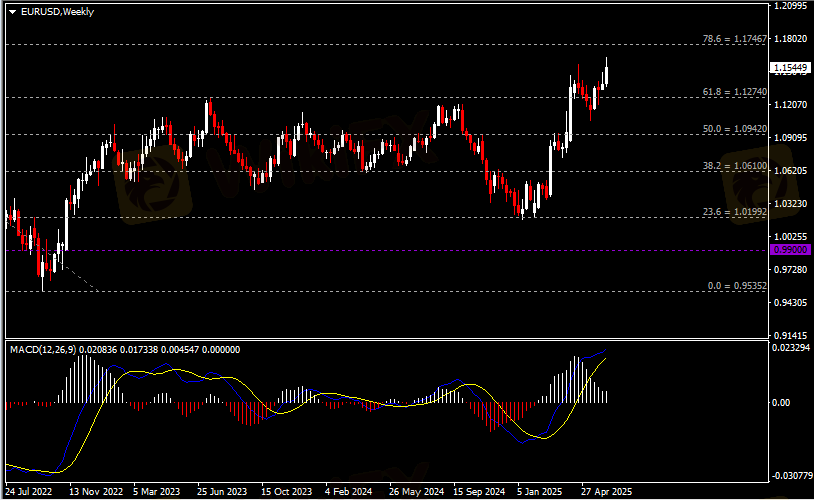The height and width of the screenshot is (500, 814).
Task: Select the 38.2 = 1.06100 Fibonacci label
Action: 735,166
